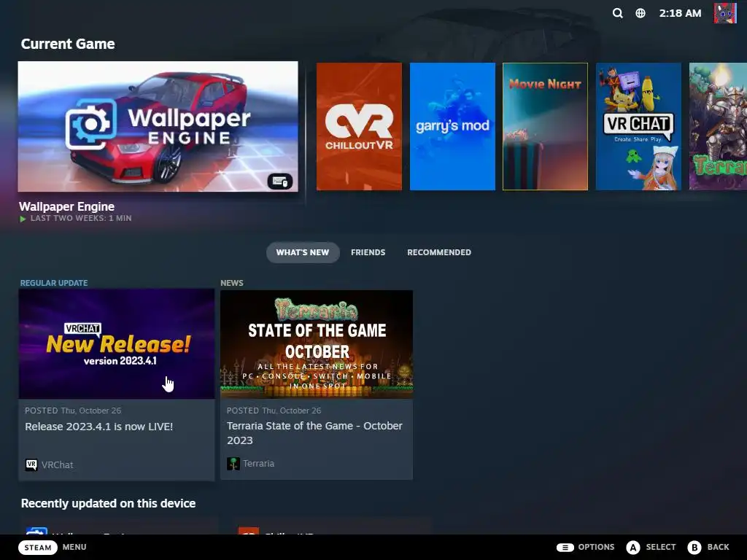This screenshot has height=560, width=747.
Task: Click the Terraria name in news card
Action: point(259,463)
